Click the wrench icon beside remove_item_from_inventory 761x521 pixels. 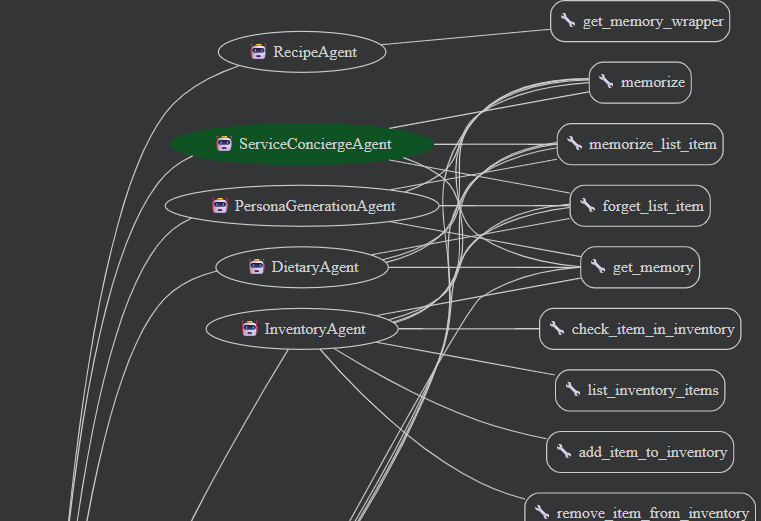pos(542,512)
